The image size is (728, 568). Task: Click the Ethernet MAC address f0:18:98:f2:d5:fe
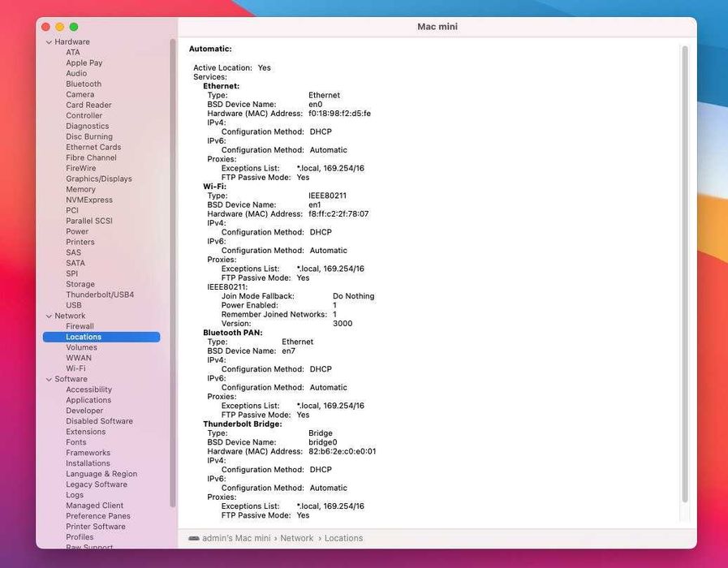click(x=339, y=114)
